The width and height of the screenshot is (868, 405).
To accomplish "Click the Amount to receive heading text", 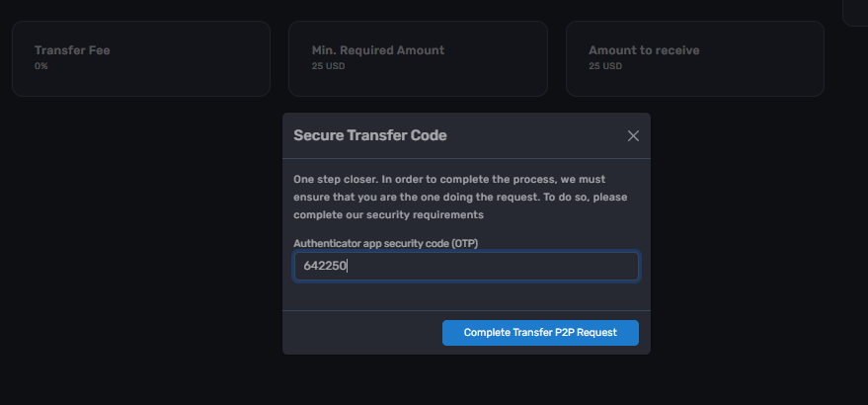I will point(645,50).
